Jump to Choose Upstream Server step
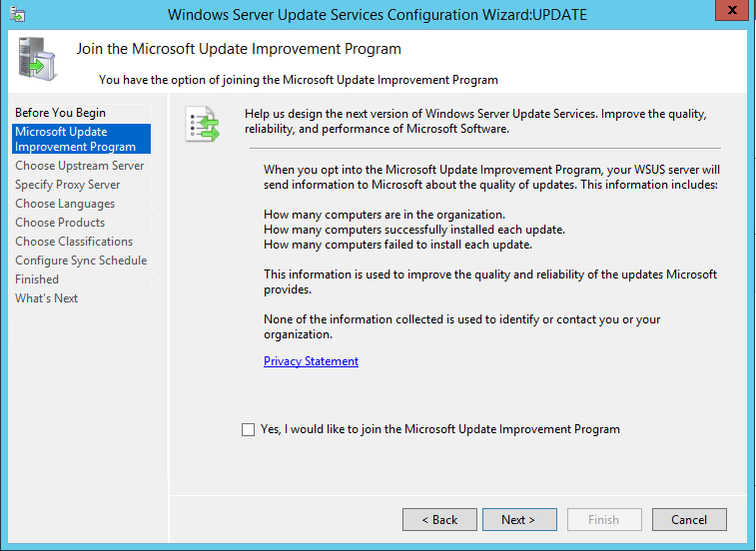This screenshot has height=551, width=756. click(x=80, y=166)
